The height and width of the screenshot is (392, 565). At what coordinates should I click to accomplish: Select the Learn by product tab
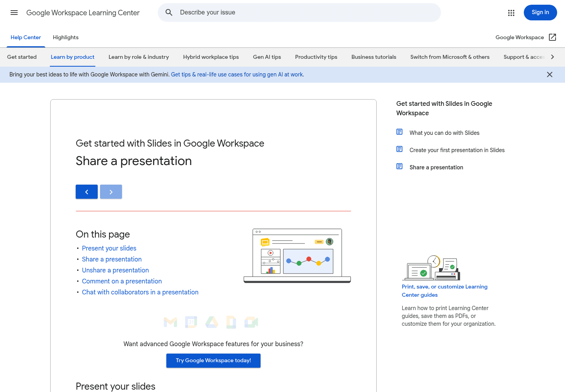(x=73, y=57)
